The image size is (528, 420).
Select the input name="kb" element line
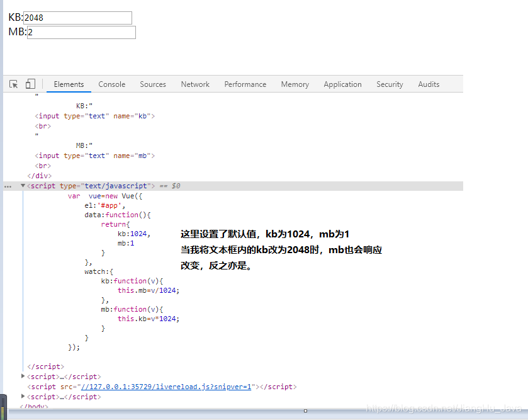point(94,116)
